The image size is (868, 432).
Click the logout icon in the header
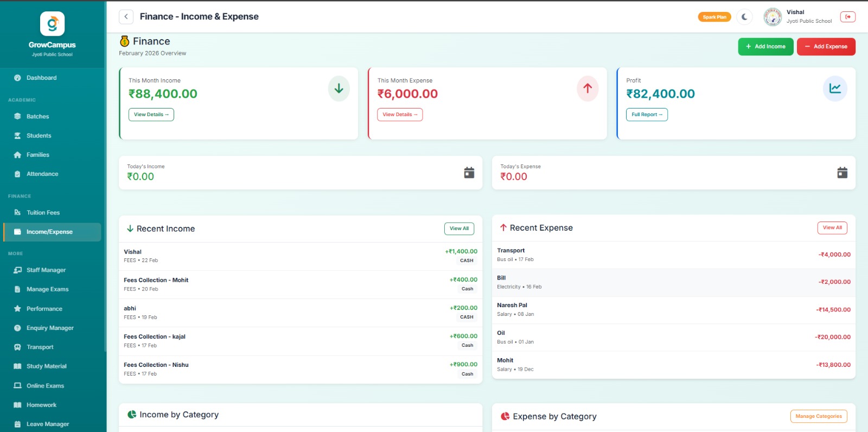[847, 17]
